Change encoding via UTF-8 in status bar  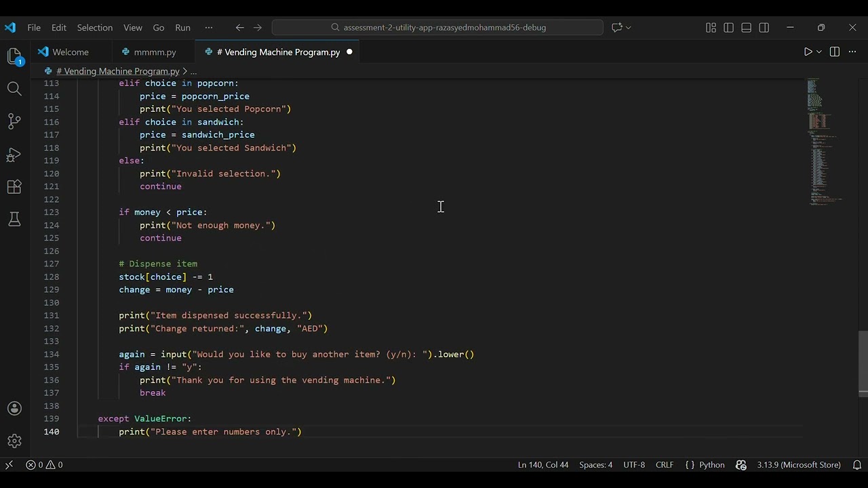(x=634, y=465)
